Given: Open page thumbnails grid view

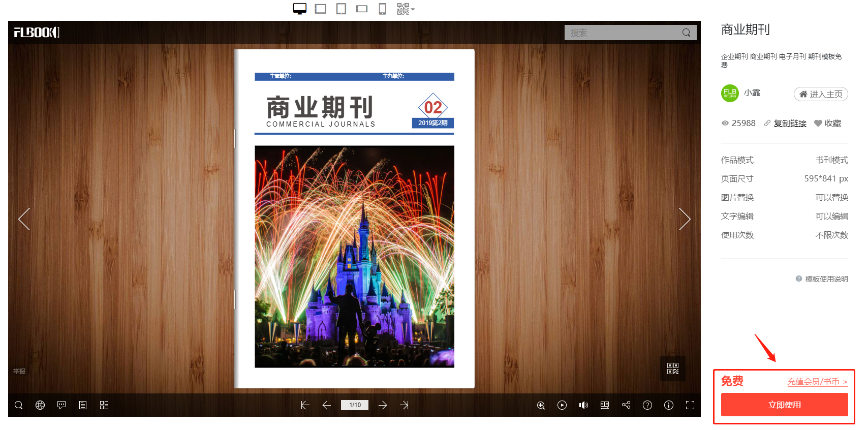Looking at the screenshot, I should coord(104,405).
